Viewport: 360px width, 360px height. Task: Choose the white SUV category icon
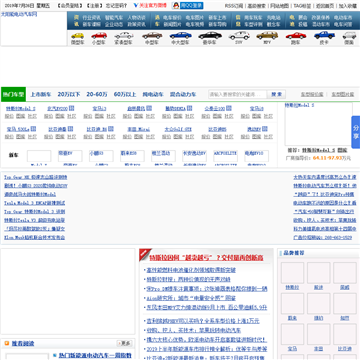pos(239,35)
